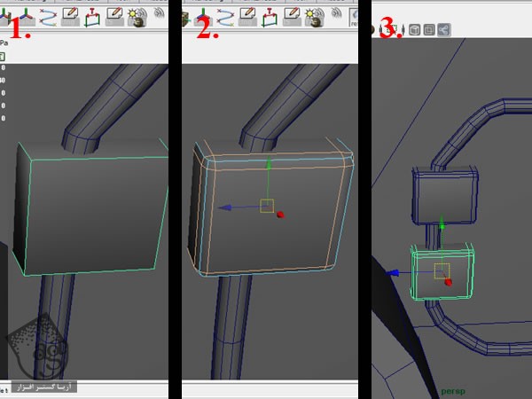The width and height of the screenshot is (532, 399).
Task: Click the red sphere manipulator handle in panel 2
Action: (280, 215)
